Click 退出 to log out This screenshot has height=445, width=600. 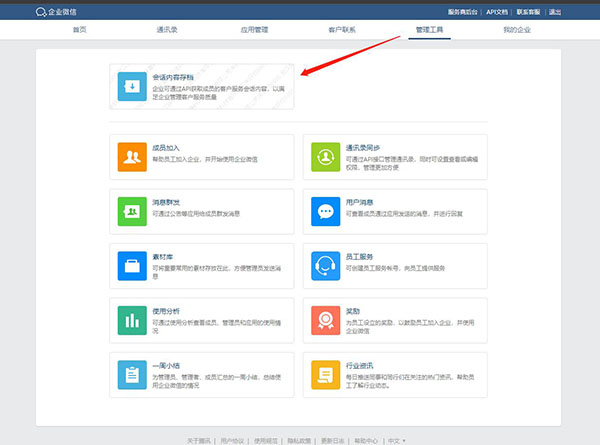click(555, 12)
